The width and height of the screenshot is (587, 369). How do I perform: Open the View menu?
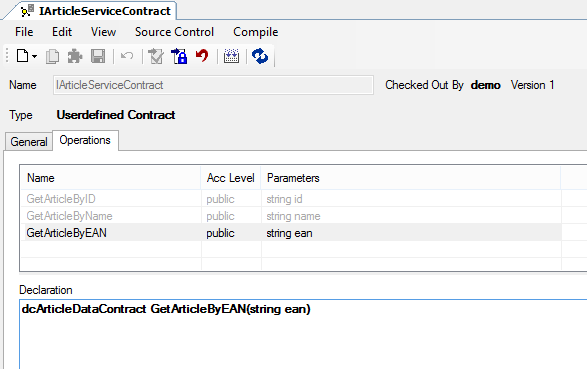103,32
